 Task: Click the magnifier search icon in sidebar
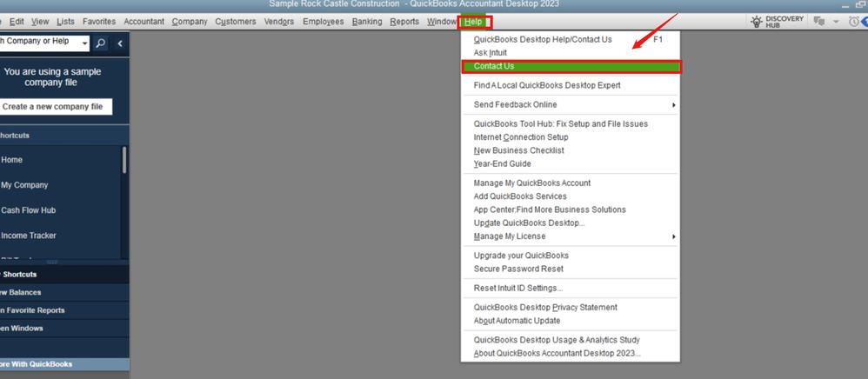pyautogui.click(x=100, y=43)
